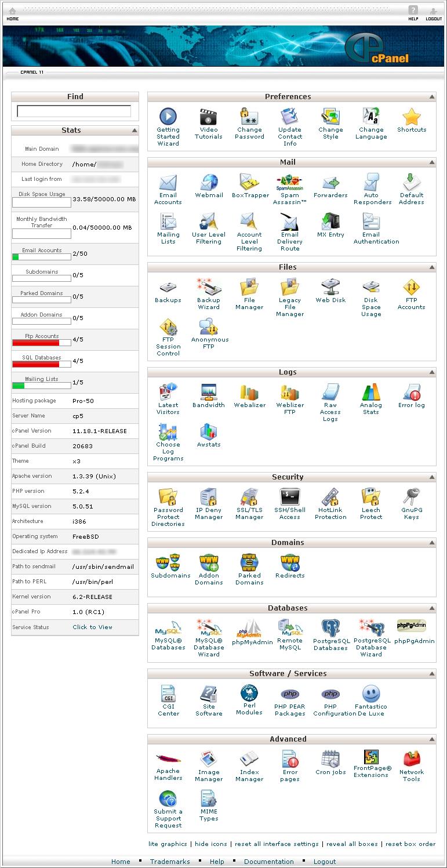The width and height of the screenshot is (447, 868).
Task: Open Documentation footer link
Action: coord(269,862)
